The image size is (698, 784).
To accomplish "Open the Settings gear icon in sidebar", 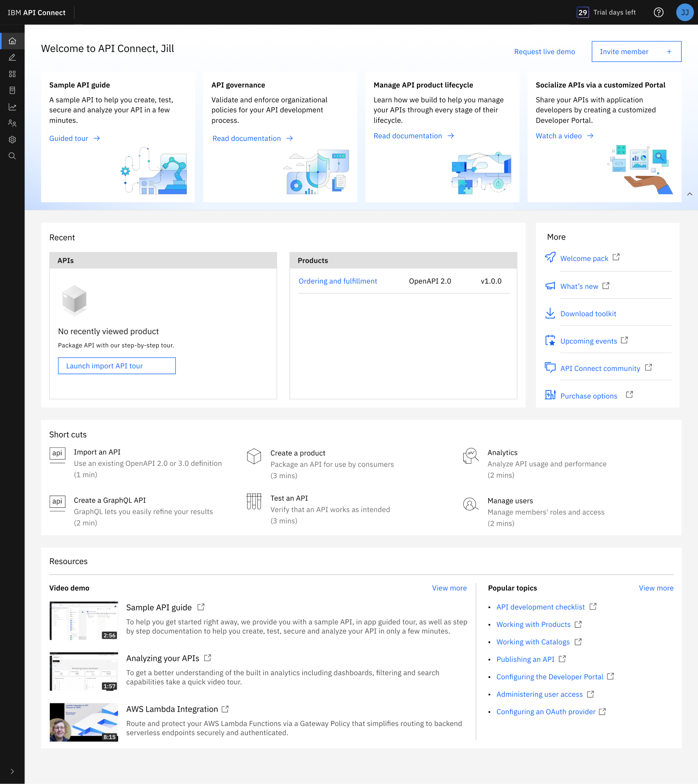I will [x=12, y=140].
